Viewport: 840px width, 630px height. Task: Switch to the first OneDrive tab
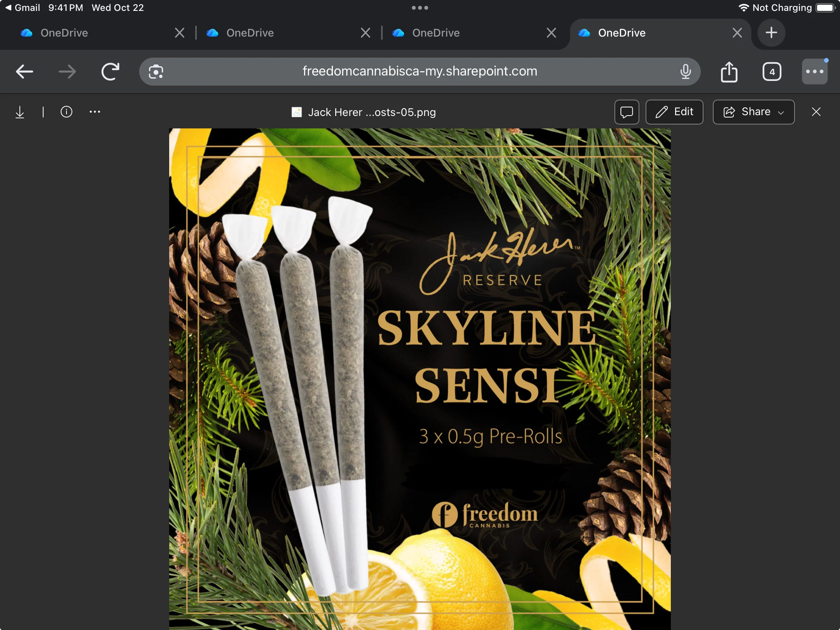(64, 33)
